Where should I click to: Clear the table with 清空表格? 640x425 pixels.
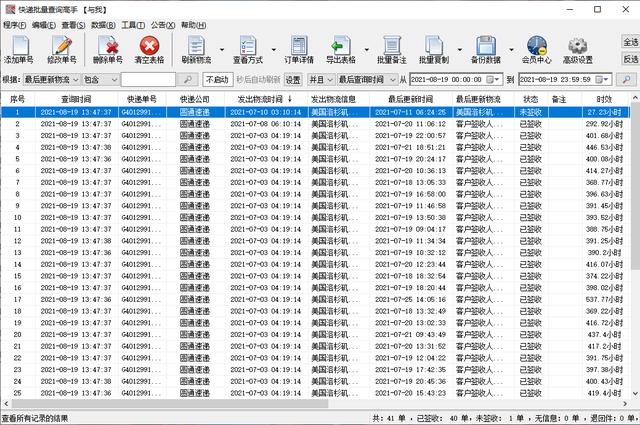pos(149,50)
